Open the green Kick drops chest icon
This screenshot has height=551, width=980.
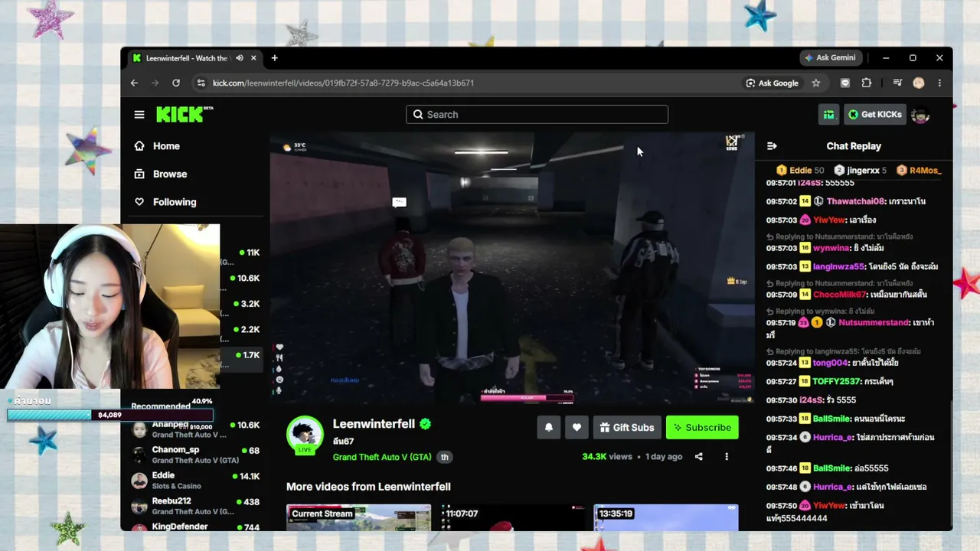829,115
